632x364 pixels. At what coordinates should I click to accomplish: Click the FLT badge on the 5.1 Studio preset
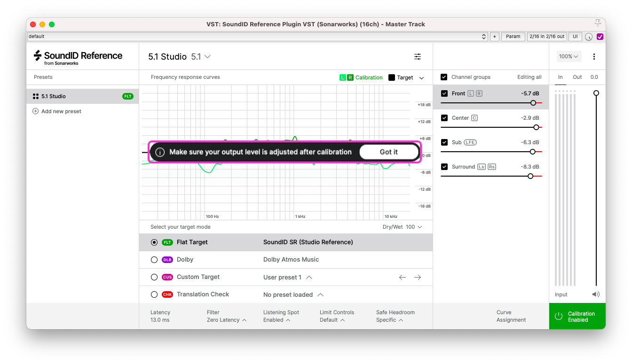pyautogui.click(x=128, y=96)
